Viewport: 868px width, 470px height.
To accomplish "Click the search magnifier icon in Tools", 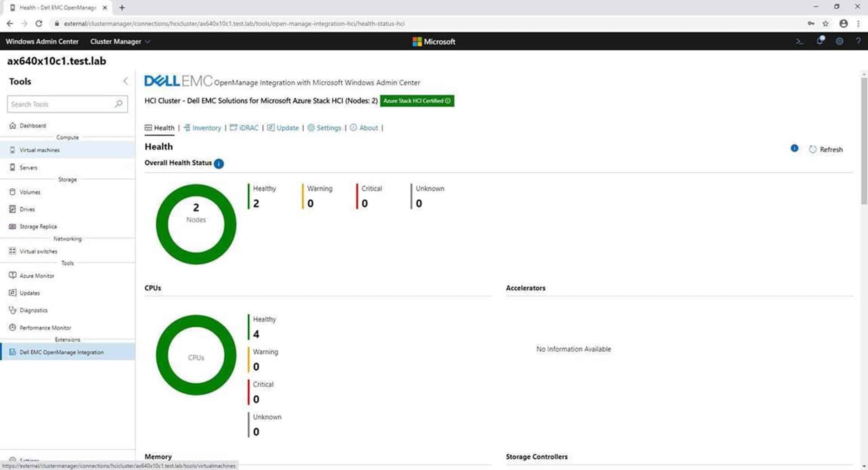I will 118,104.
